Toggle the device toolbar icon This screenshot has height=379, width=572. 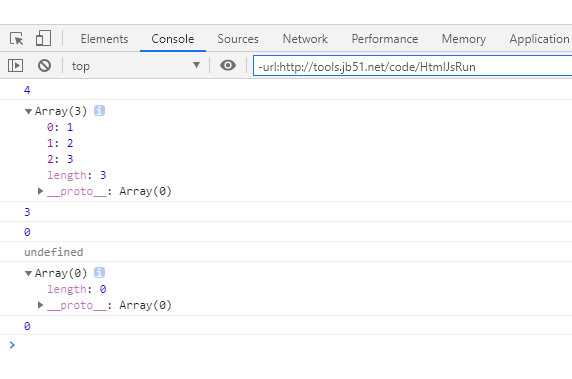(x=43, y=38)
